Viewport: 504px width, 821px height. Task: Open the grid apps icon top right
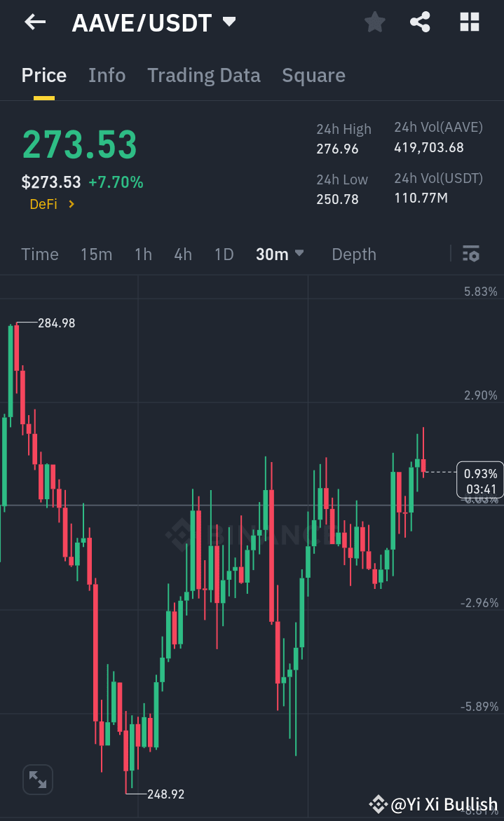coord(468,22)
